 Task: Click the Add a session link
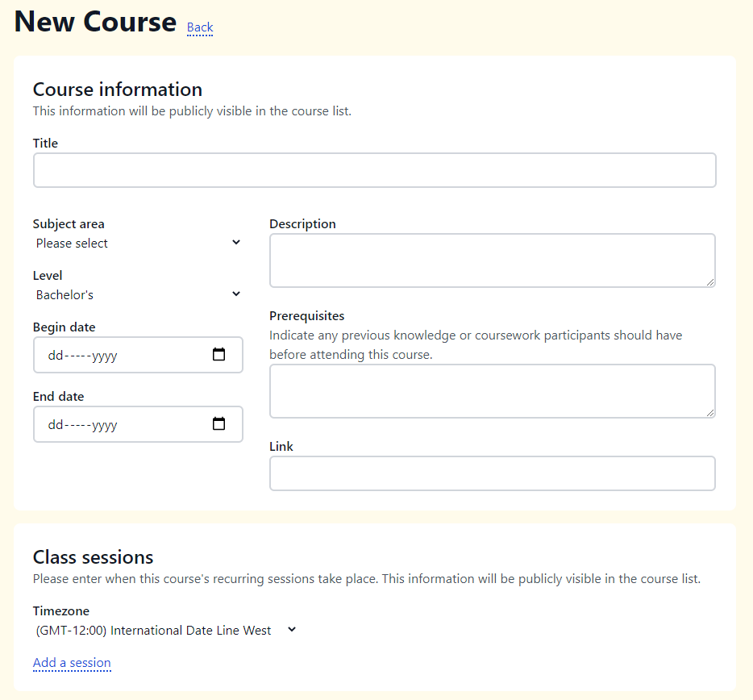[72, 662]
